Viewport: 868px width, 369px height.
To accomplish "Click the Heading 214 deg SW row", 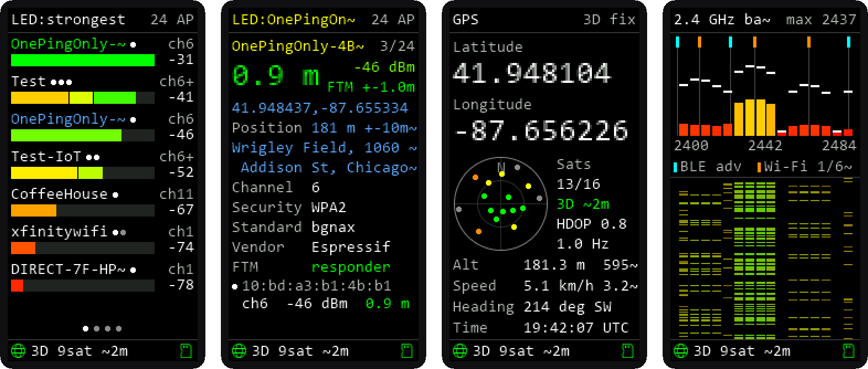I will [x=532, y=307].
